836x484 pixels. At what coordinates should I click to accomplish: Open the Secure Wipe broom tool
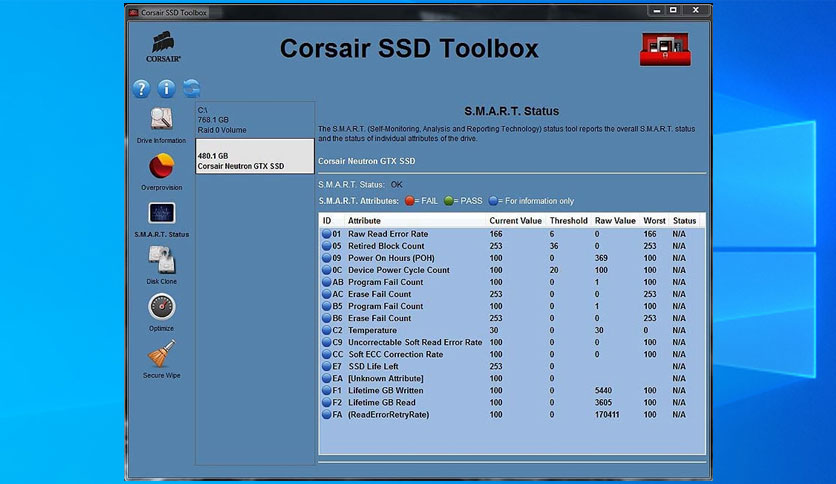(x=162, y=359)
